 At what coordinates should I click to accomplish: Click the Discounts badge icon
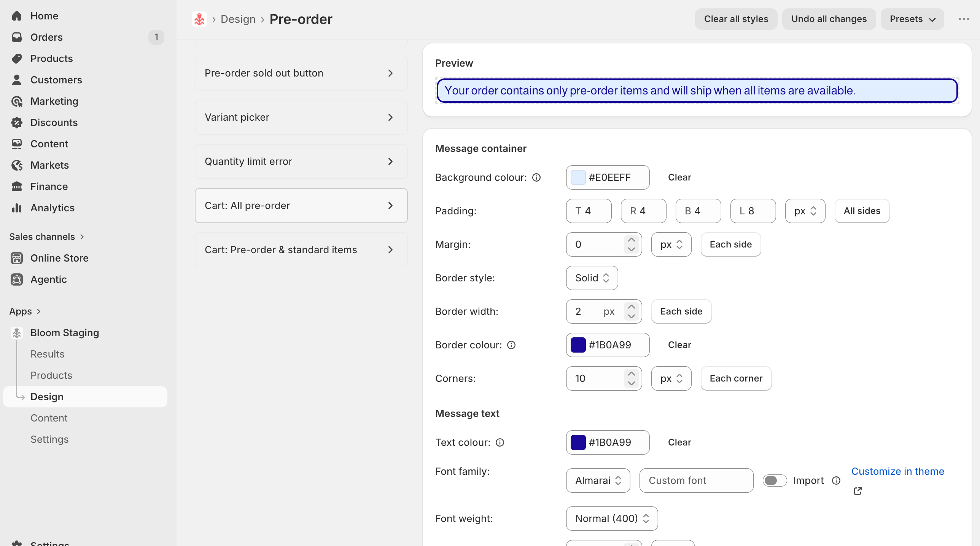(x=17, y=123)
